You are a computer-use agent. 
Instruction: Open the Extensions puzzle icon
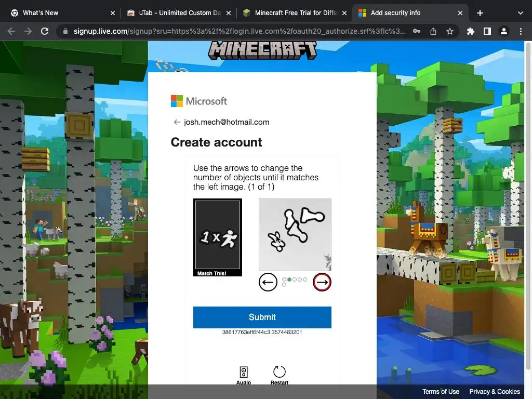pyautogui.click(x=471, y=31)
